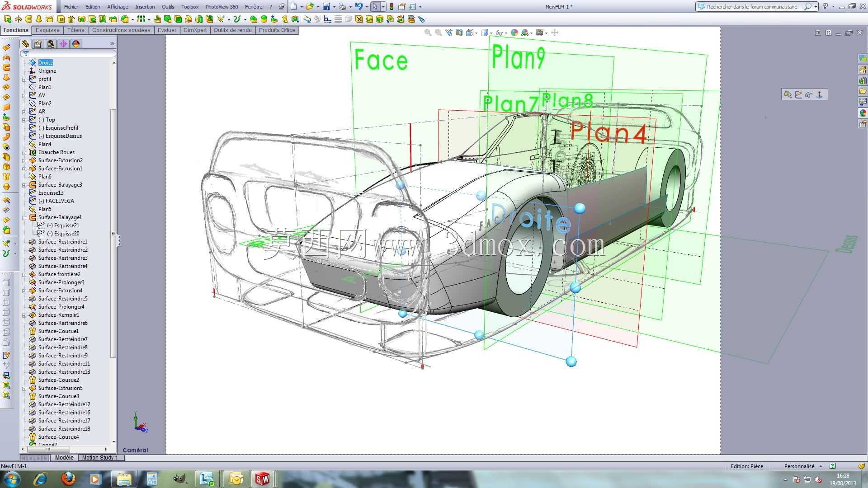Image resolution: width=868 pixels, height=488 pixels.
Task: Click the Edit Appearance color ball icon
Action: [x=514, y=33]
